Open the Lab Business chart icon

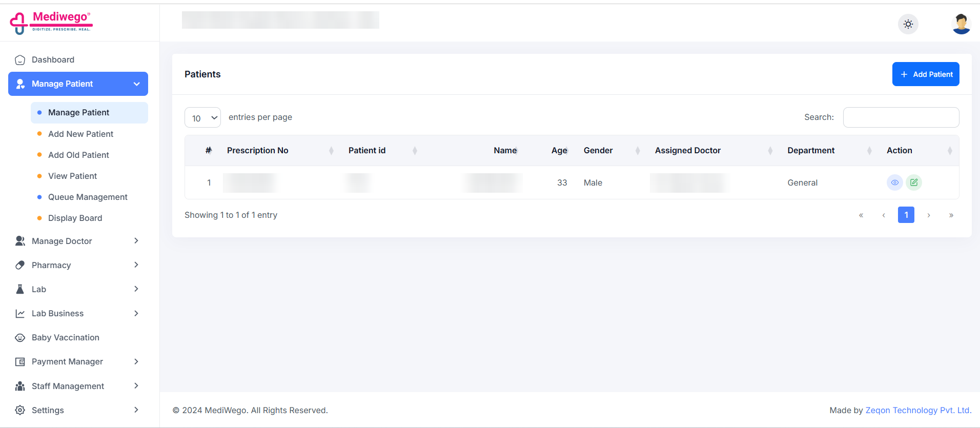tap(20, 313)
